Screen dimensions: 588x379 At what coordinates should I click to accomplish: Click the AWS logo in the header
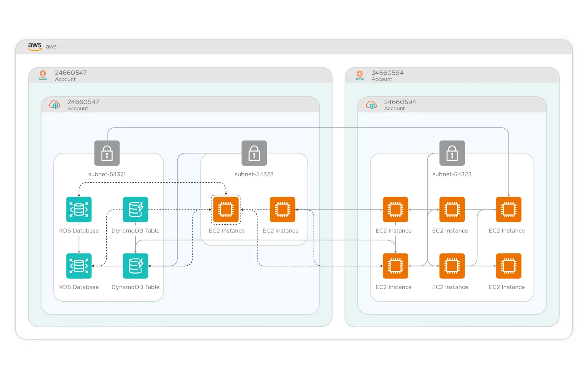pyautogui.click(x=35, y=46)
